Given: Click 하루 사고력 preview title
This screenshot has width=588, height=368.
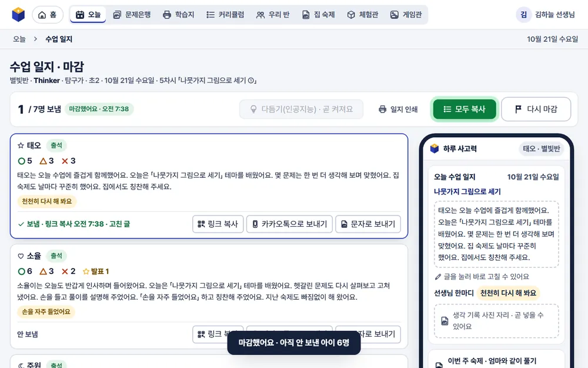Looking at the screenshot, I should (x=460, y=149).
